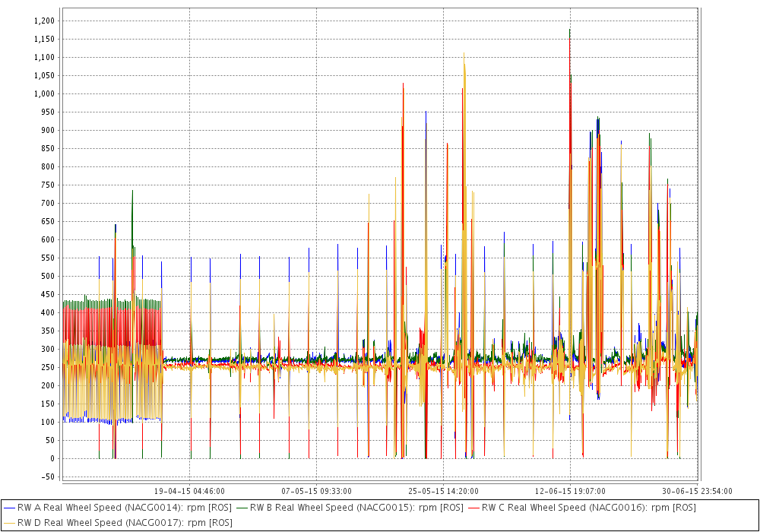Click the 850 y-axis label
The height and width of the screenshot is (532, 760).
[47, 149]
